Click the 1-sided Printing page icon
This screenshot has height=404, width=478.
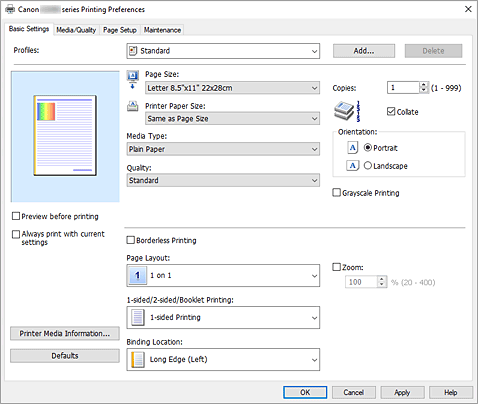click(137, 317)
